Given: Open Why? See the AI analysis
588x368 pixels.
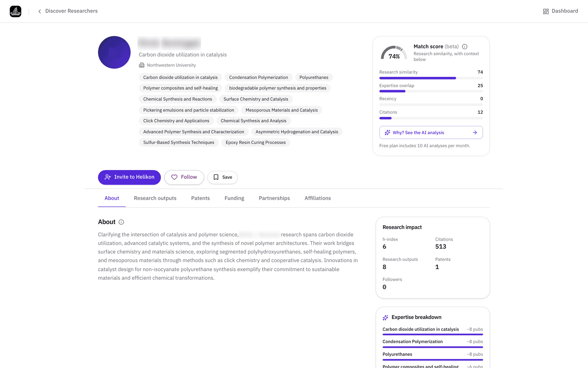Looking at the screenshot, I should (431, 132).
